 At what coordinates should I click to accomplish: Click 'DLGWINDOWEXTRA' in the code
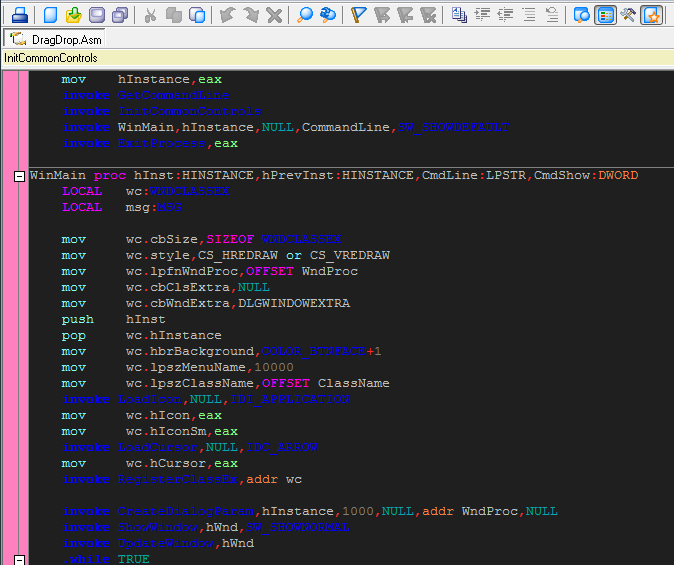tap(294, 304)
